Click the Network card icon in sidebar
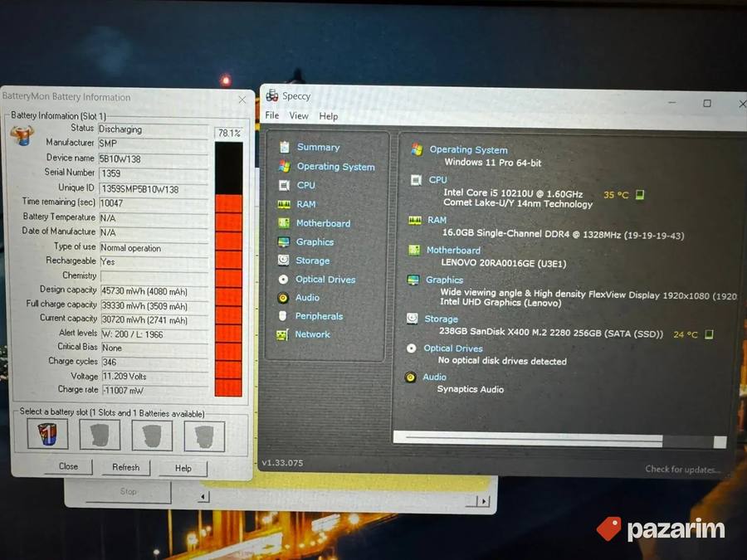 click(282, 335)
